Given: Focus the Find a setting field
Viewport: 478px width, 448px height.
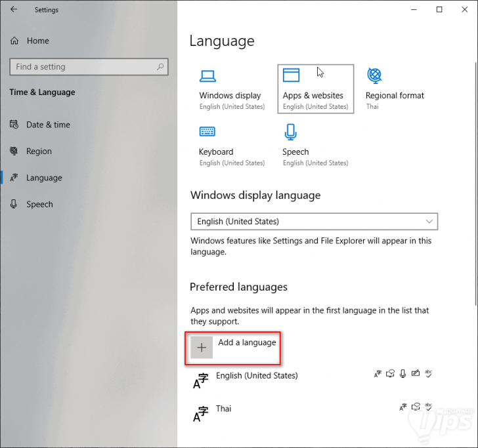Looking at the screenshot, I should point(89,67).
